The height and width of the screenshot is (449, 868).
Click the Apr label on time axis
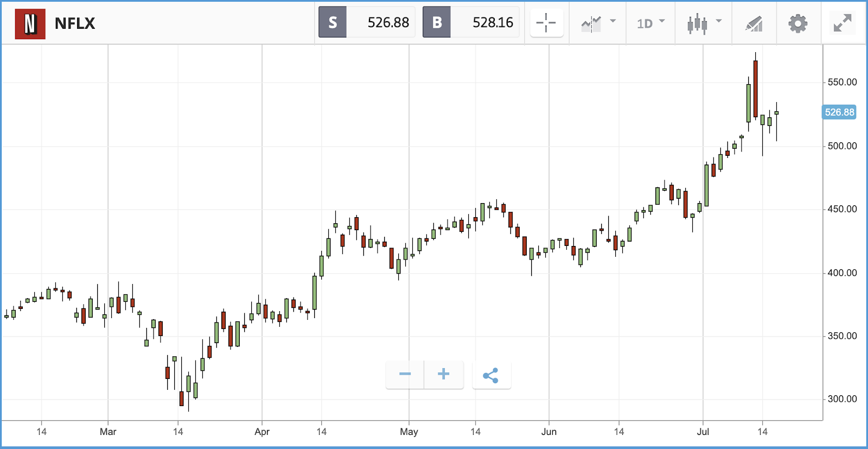point(262,432)
